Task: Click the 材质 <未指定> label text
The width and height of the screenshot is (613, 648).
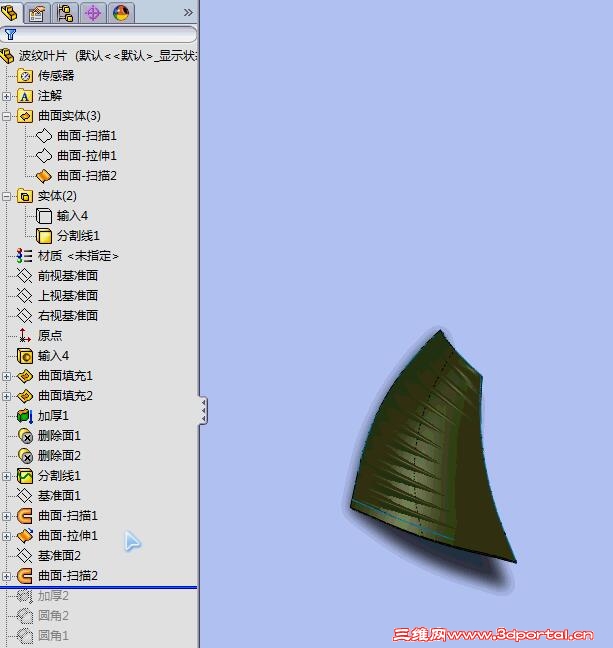Action: [78, 256]
